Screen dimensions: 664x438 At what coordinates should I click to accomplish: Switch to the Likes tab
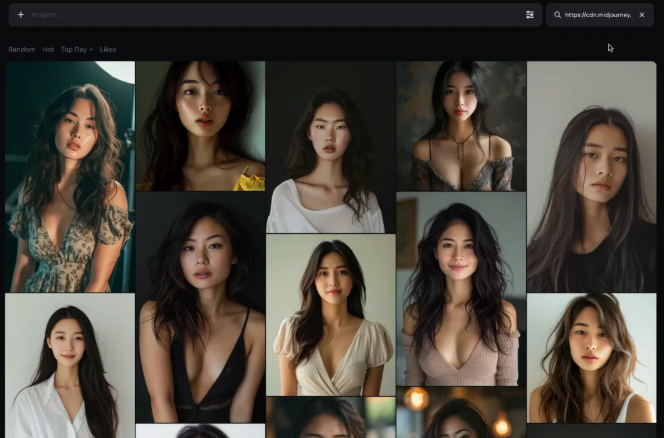108,50
